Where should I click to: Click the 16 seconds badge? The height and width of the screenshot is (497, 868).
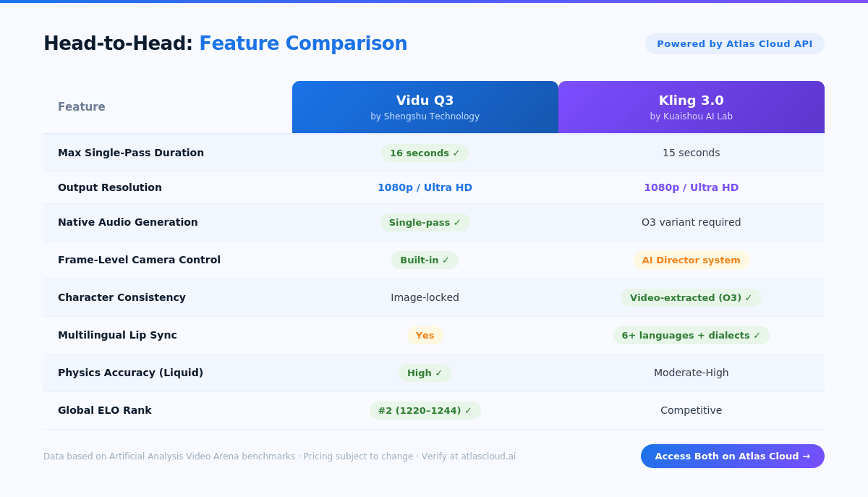tap(425, 153)
